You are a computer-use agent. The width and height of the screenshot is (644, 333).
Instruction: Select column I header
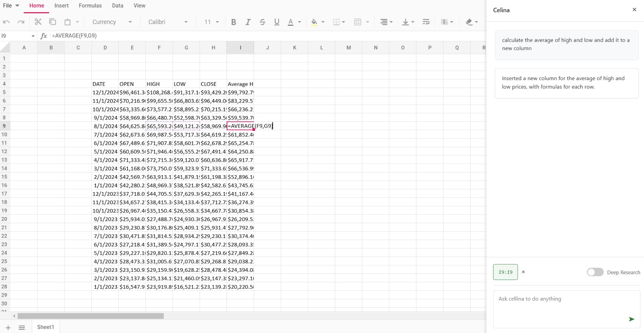pyautogui.click(x=240, y=48)
